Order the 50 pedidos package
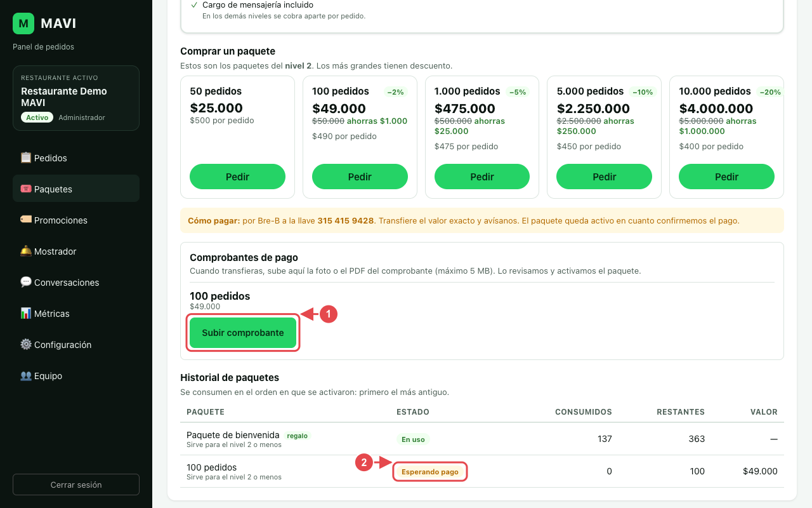812x508 pixels. coord(237,177)
